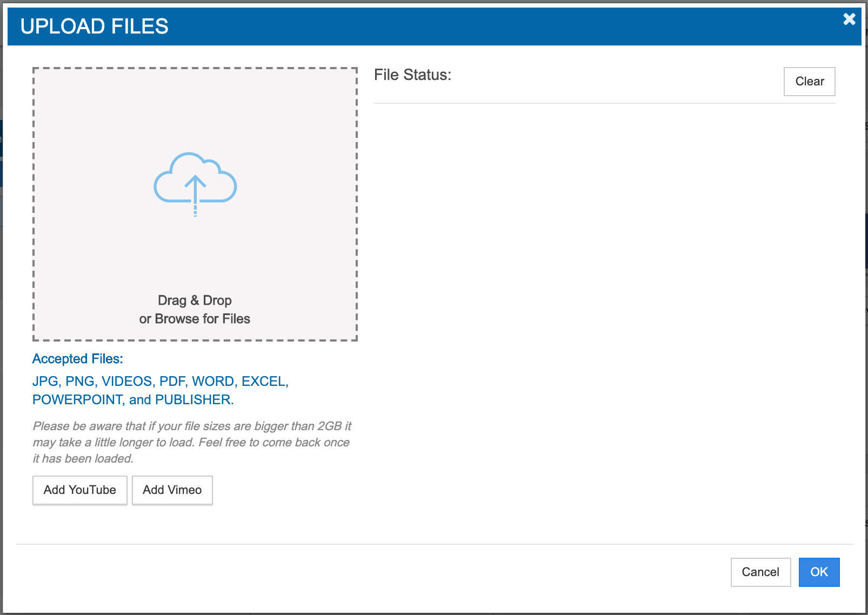The width and height of the screenshot is (868, 615).
Task: Click the italic 2GB file size notice
Action: point(192,442)
